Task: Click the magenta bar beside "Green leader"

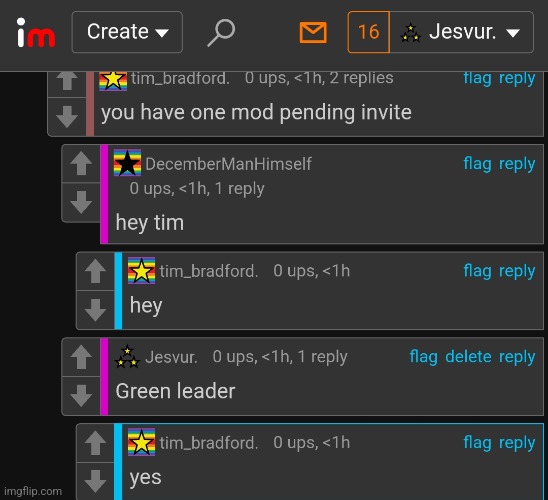Action: pos(104,376)
